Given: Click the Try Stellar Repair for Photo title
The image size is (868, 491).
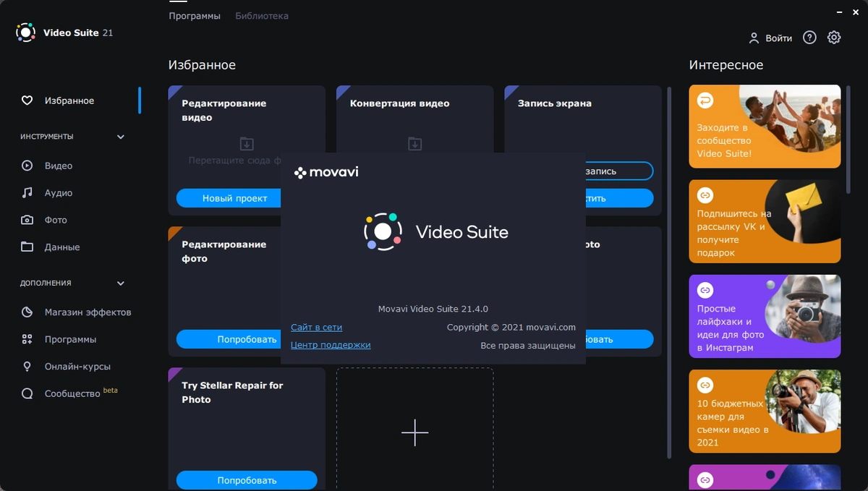Looking at the screenshot, I should click(232, 393).
